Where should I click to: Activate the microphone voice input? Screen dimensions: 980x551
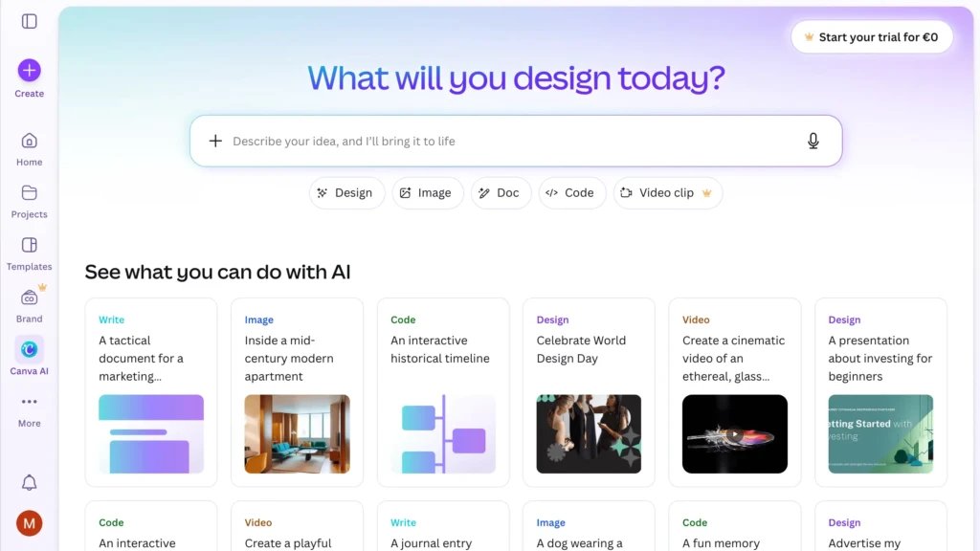[813, 142]
